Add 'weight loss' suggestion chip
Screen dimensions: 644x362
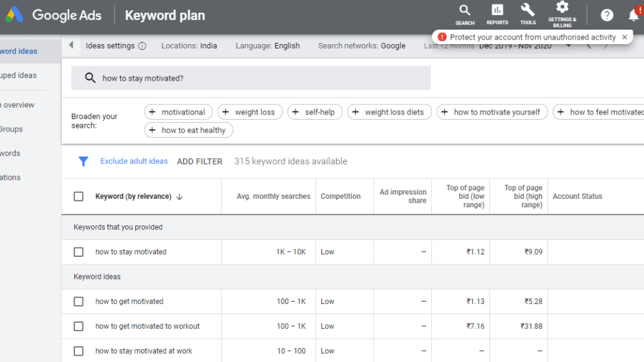pos(250,112)
